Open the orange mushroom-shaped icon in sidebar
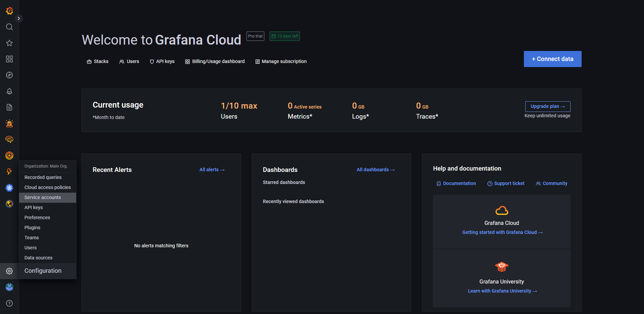Viewport: 644px width, 314px height. [9, 139]
